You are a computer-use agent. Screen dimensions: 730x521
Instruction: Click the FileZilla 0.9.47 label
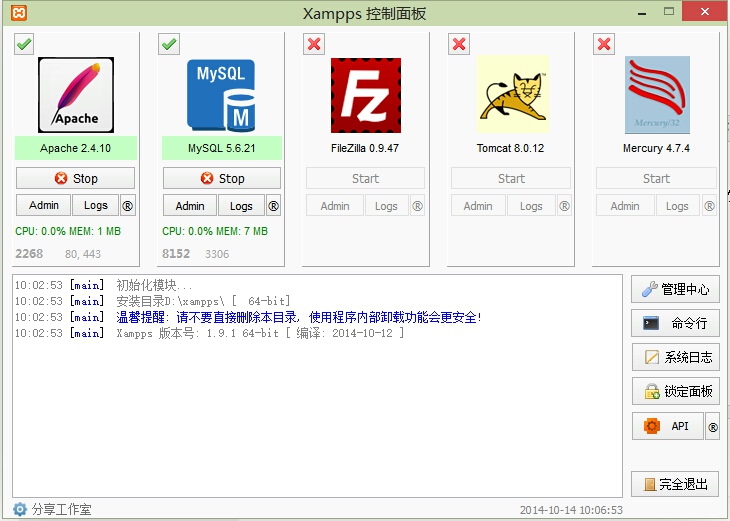click(365, 148)
